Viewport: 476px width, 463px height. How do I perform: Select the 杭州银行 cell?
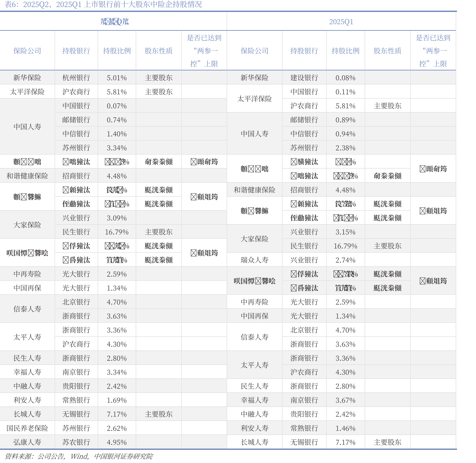click(x=76, y=78)
